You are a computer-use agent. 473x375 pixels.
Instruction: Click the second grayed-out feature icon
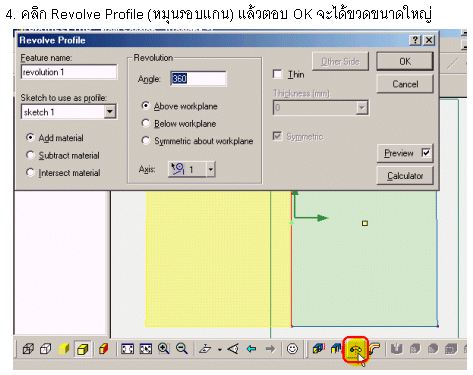pos(415,349)
